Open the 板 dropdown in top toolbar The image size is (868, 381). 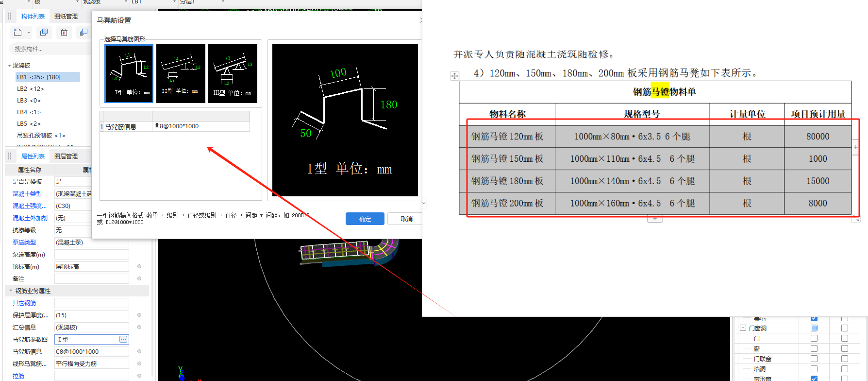pyautogui.click(x=78, y=2)
